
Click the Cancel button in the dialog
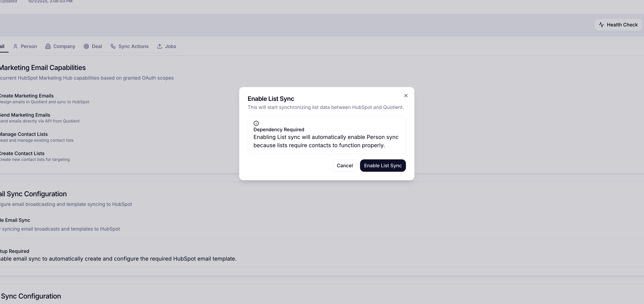[345, 166]
